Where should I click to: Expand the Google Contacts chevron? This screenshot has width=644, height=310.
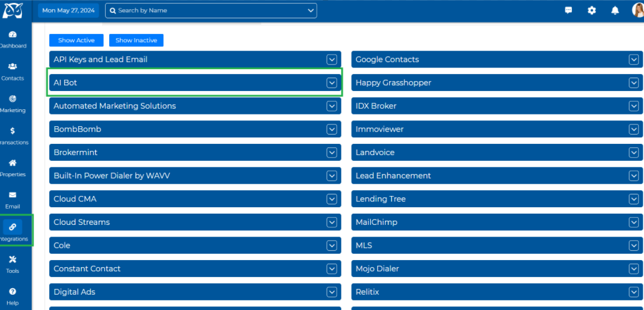(x=633, y=59)
